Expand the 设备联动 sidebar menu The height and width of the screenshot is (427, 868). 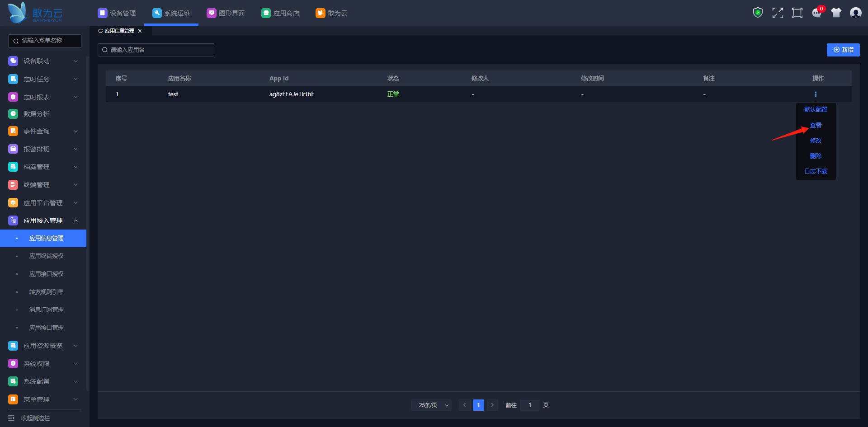coord(43,61)
